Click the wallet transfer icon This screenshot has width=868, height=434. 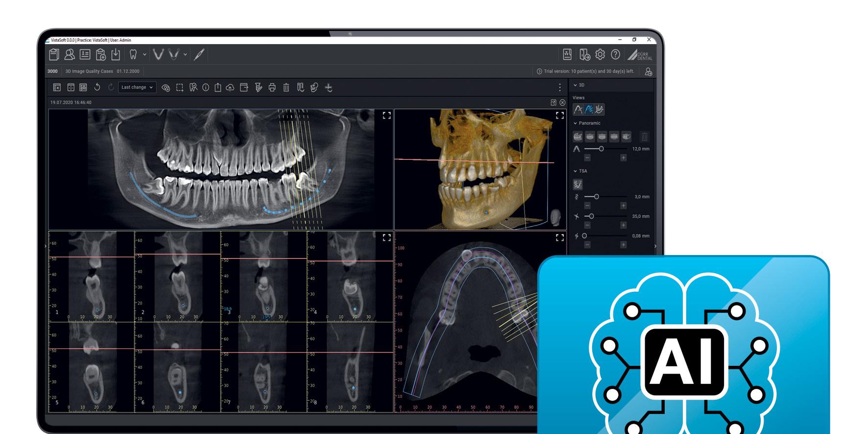coord(244,87)
